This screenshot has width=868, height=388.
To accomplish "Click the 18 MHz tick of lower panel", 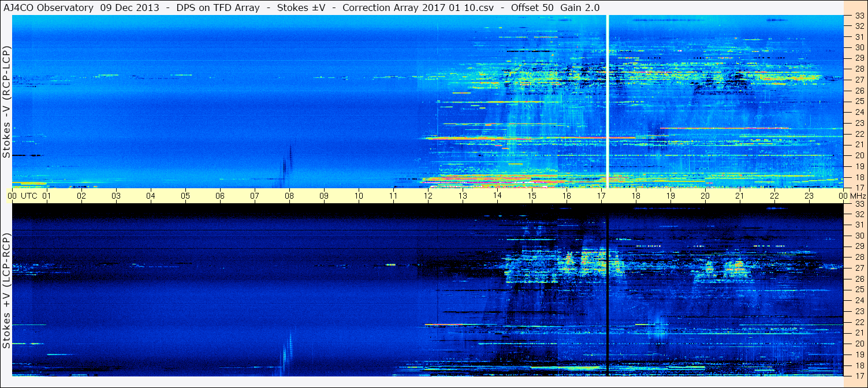I will coord(859,365).
